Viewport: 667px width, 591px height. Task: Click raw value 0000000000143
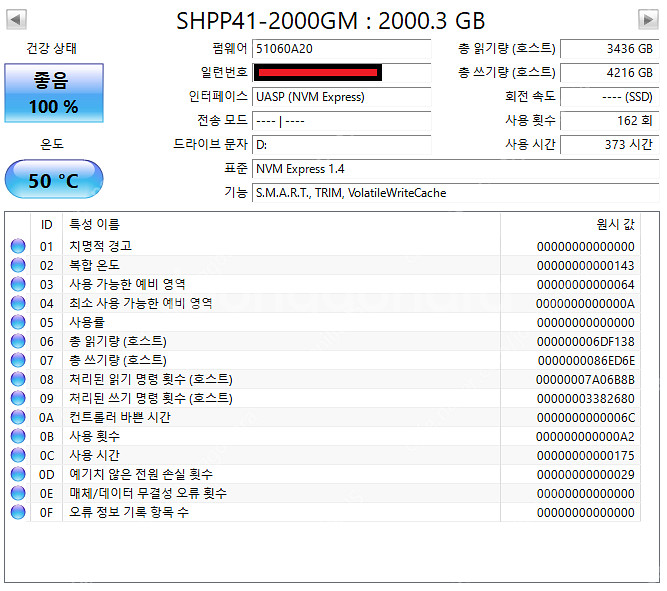click(x=586, y=266)
